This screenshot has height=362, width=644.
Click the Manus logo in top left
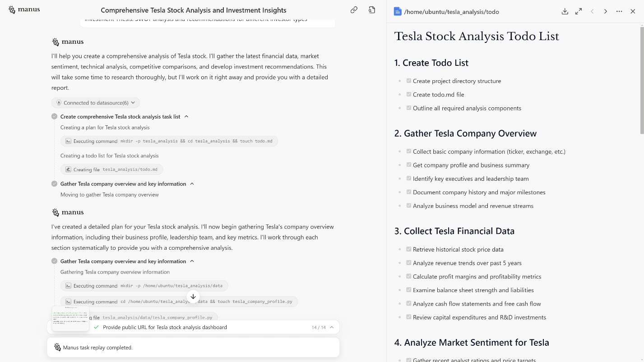point(24,9)
